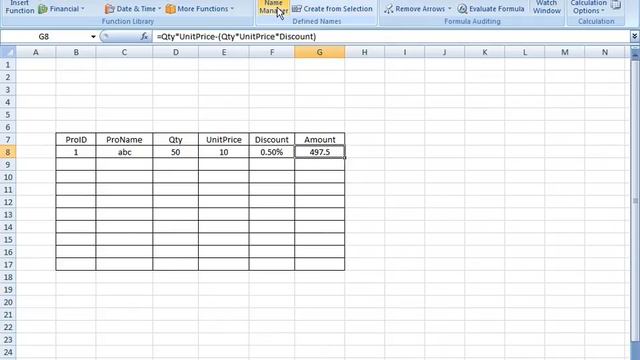640x360 pixels.
Task: Click Evaluate Formula
Action: (491, 9)
